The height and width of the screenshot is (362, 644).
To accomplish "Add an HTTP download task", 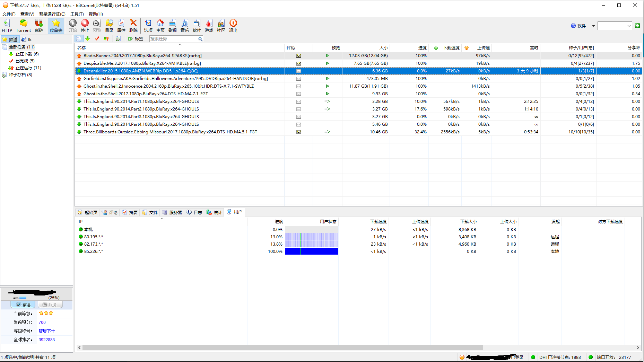I will point(7,26).
